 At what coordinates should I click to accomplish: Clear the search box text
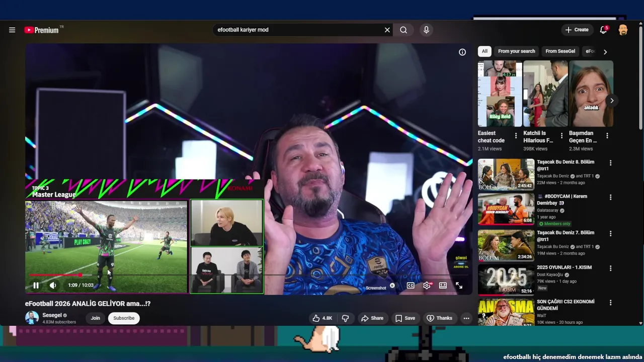pyautogui.click(x=387, y=30)
